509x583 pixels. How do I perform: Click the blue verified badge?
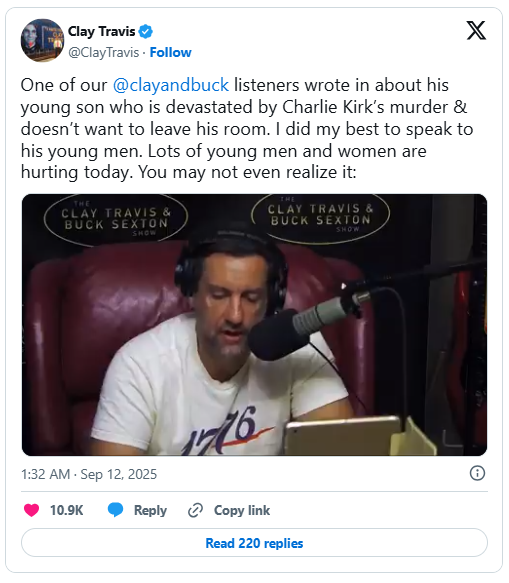146,32
